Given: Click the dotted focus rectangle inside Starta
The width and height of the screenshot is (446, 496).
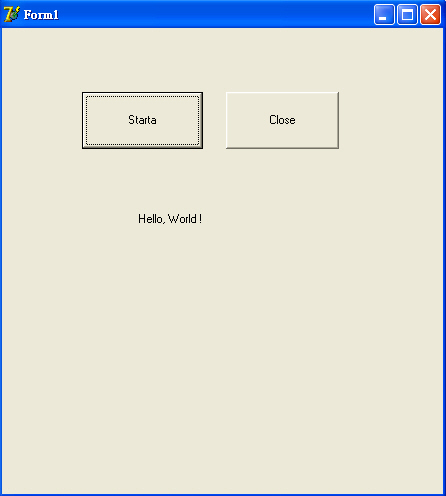Looking at the screenshot, I should coord(142,97).
